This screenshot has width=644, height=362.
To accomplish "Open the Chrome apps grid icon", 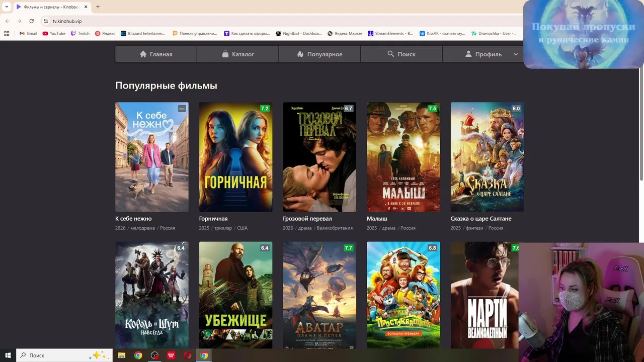I will [x=7, y=34].
